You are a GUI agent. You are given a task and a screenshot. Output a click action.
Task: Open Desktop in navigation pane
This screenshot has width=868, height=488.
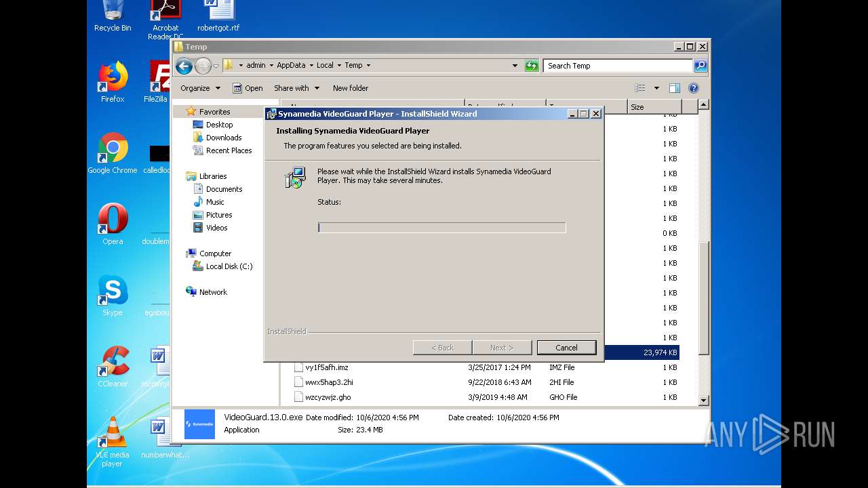pyautogui.click(x=219, y=125)
